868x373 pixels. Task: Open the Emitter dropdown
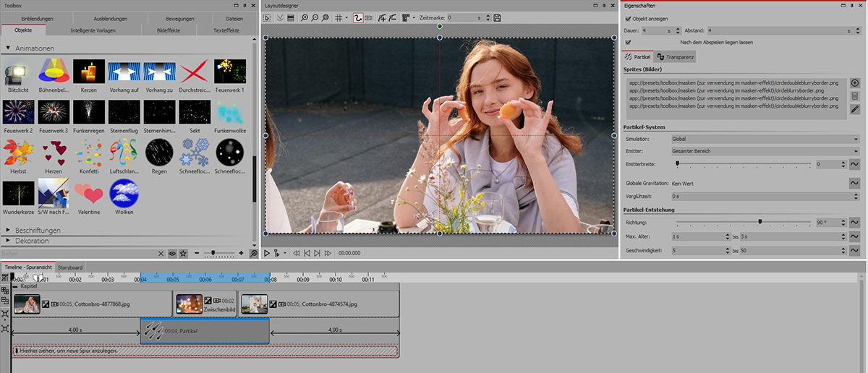click(x=765, y=151)
